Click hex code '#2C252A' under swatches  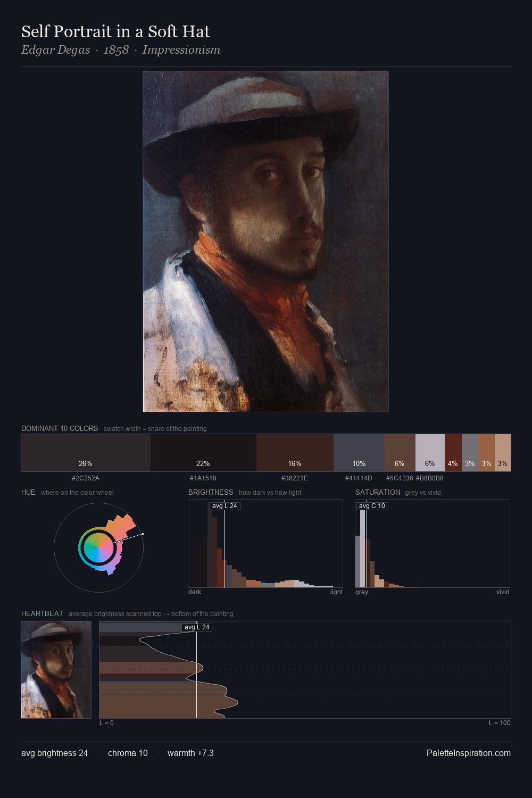[x=86, y=478]
